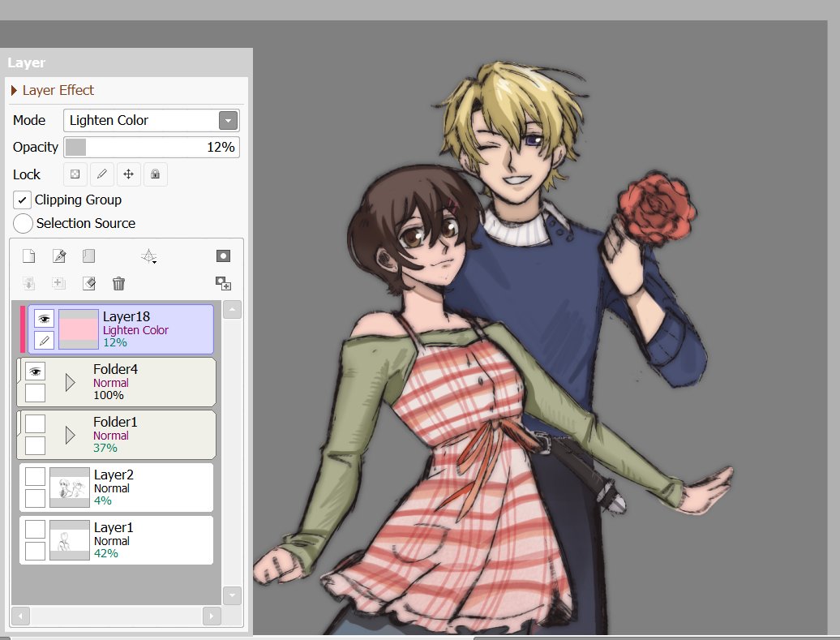The image size is (840, 640).
Task: Create a new normal layer
Action: pos(29,256)
